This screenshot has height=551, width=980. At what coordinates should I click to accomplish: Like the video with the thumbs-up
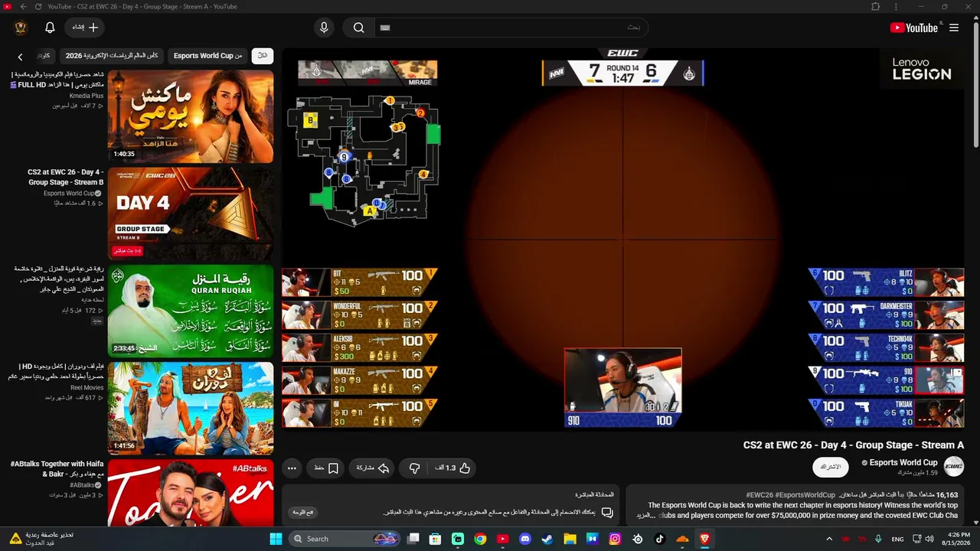pos(452,468)
